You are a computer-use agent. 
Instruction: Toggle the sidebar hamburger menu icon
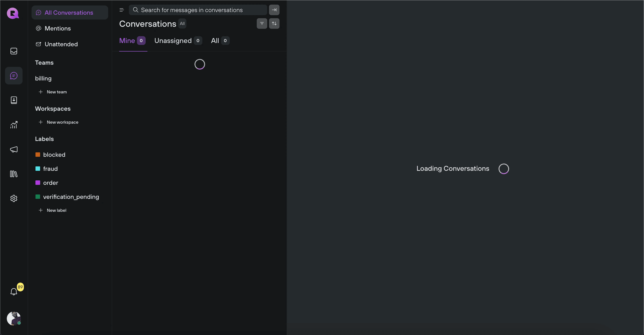point(122,10)
